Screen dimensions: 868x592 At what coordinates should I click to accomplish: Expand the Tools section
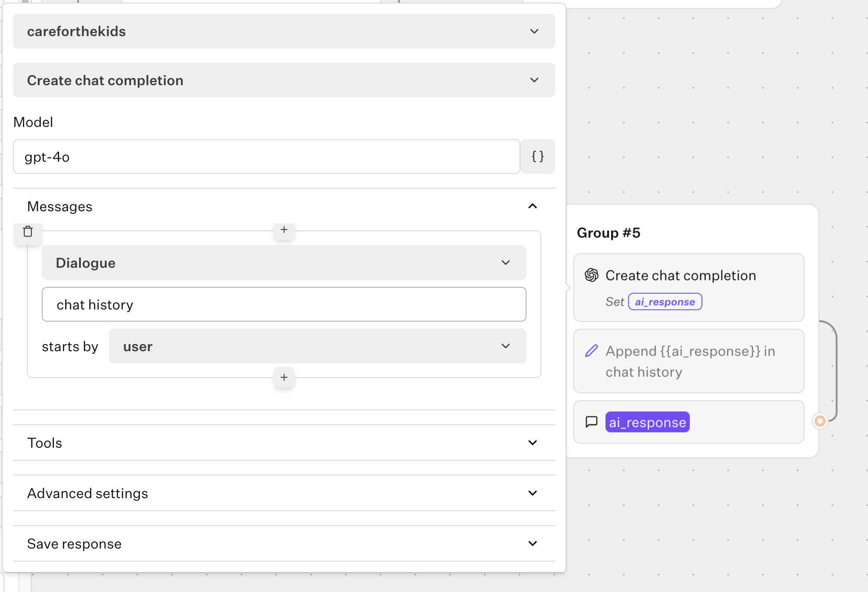point(284,442)
